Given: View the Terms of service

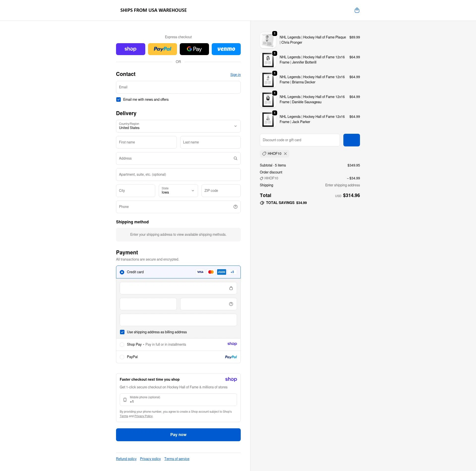Looking at the screenshot, I should [177, 459].
